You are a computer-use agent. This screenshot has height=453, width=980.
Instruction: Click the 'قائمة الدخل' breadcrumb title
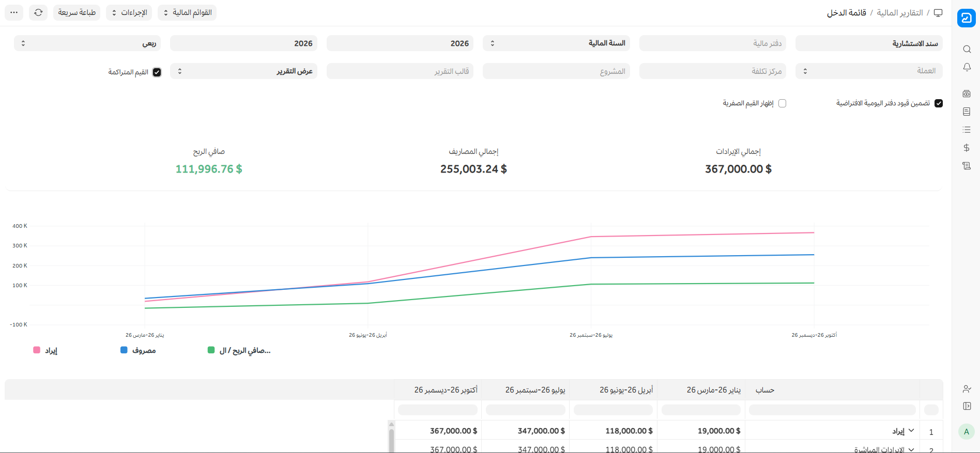pos(847,12)
